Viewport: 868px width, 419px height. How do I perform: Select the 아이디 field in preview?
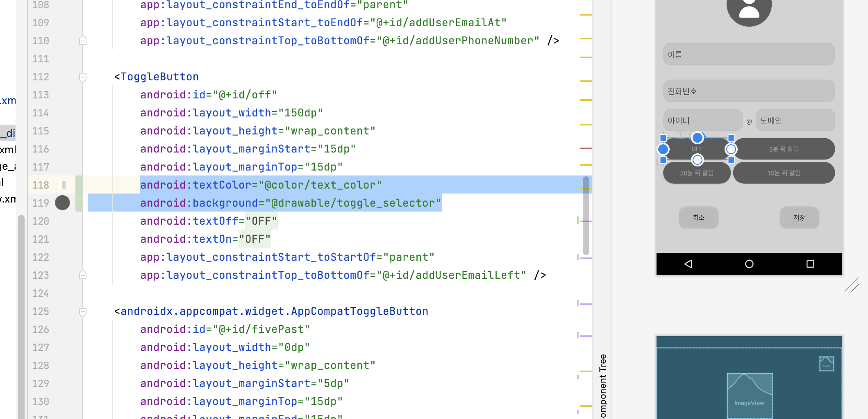pyautogui.click(x=702, y=121)
